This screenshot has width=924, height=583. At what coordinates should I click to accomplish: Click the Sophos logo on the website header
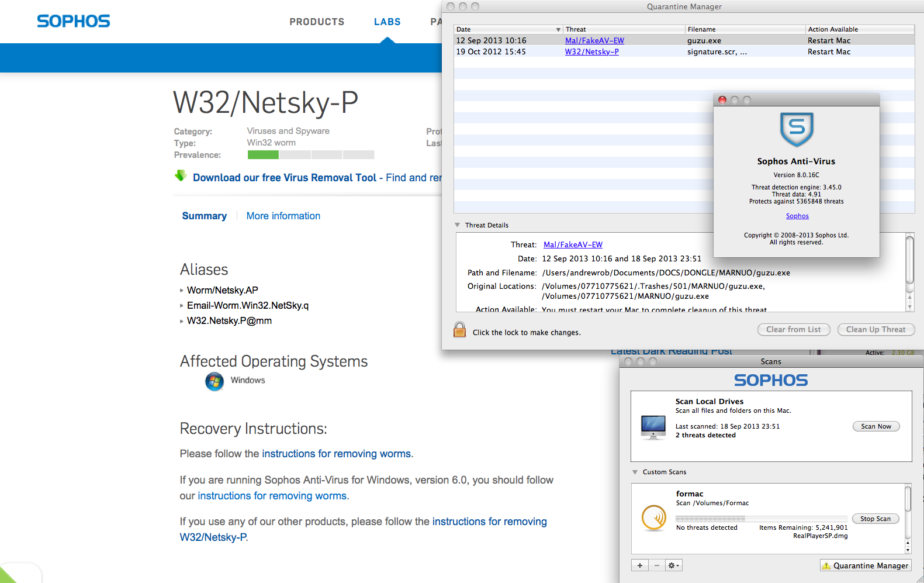tap(74, 21)
